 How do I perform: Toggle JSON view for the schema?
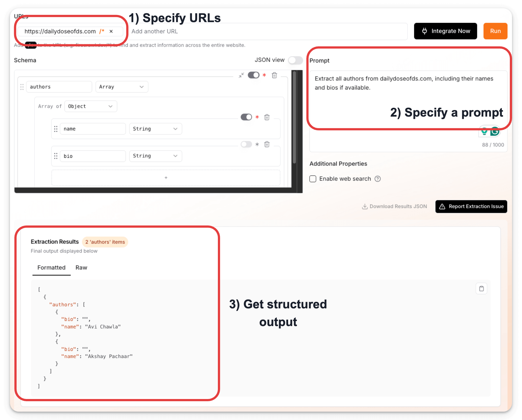[295, 60]
